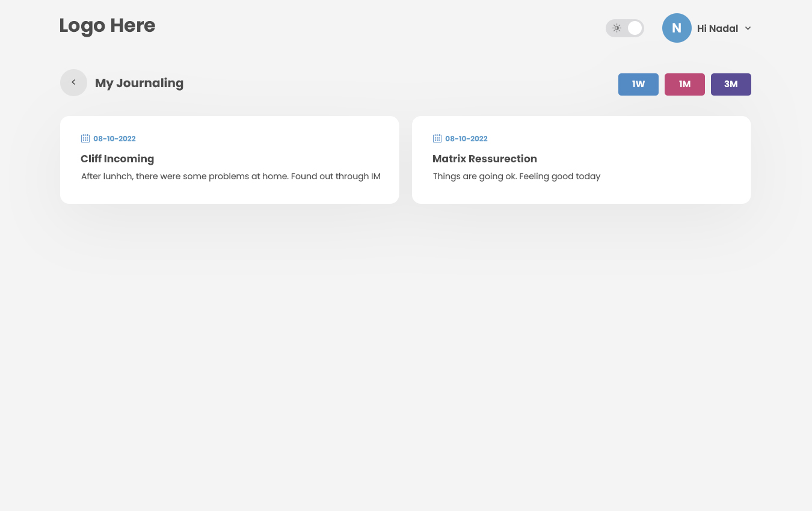Click the back arrow beside My Journaling

coord(73,82)
